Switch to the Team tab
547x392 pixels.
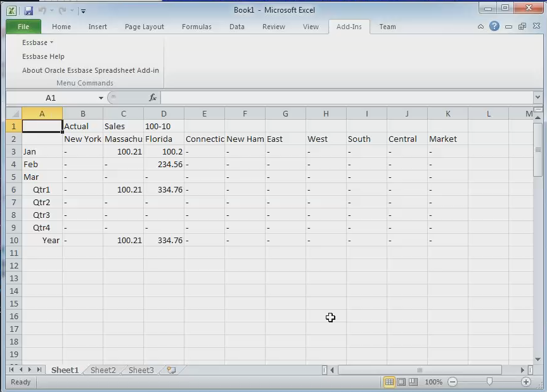[387, 27]
